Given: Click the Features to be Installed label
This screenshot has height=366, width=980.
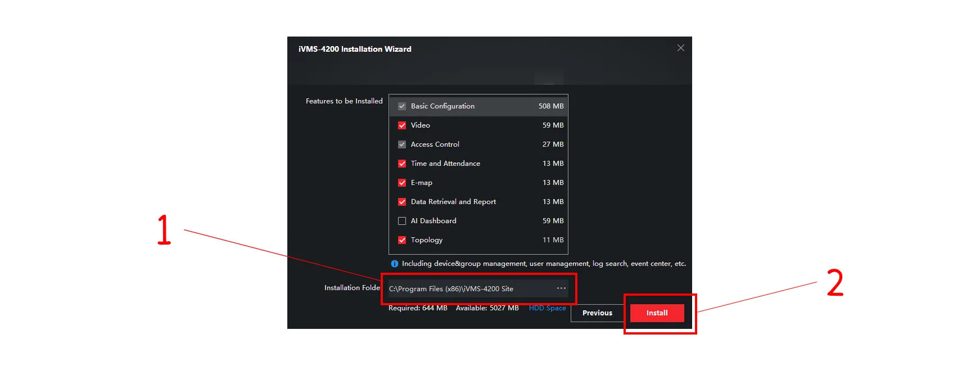Looking at the screenshot, I should 344,101.
